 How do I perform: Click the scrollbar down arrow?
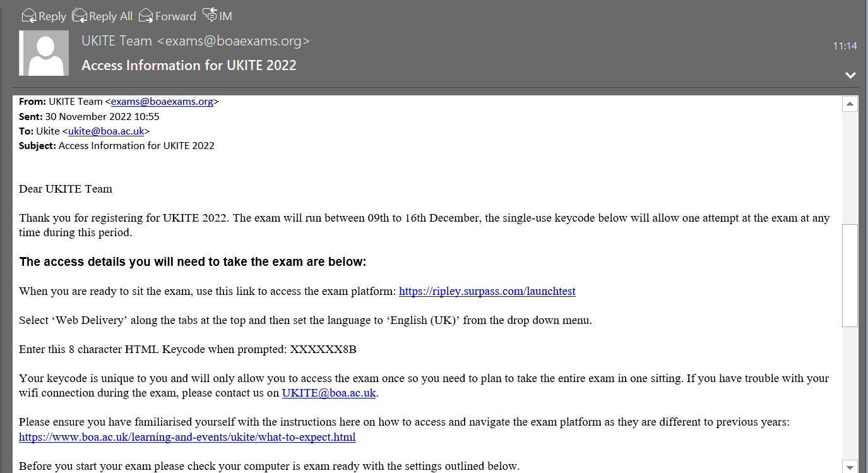pyautogui.click(x=850, y=466)
